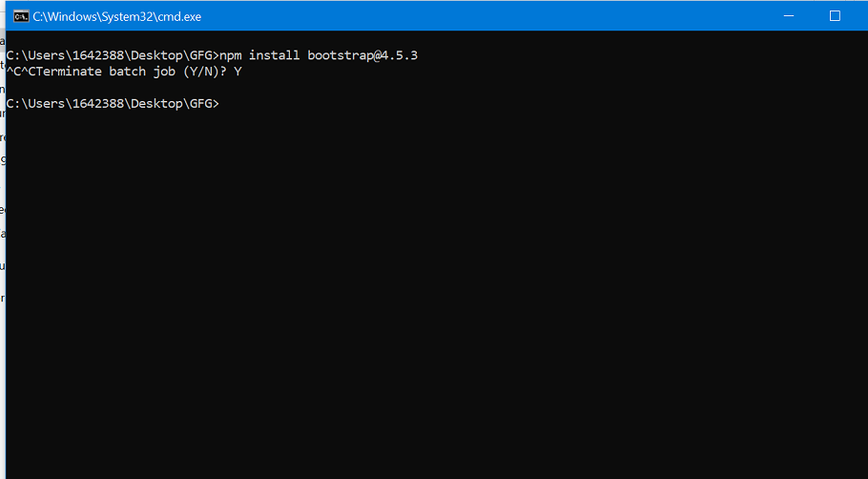This screenshot has width=868, height=479.
Task: Click the empty blue title bar area
Action: tap(477, 16)
